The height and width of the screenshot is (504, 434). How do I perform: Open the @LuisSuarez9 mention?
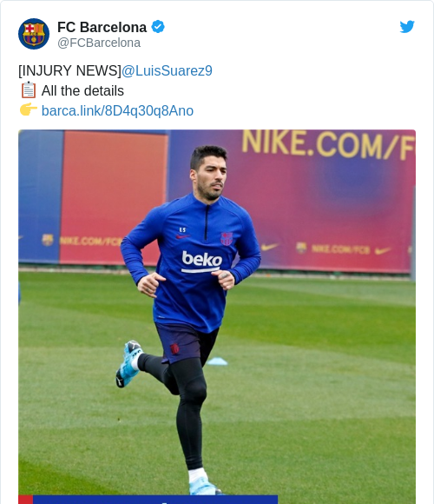pos(167,70)
